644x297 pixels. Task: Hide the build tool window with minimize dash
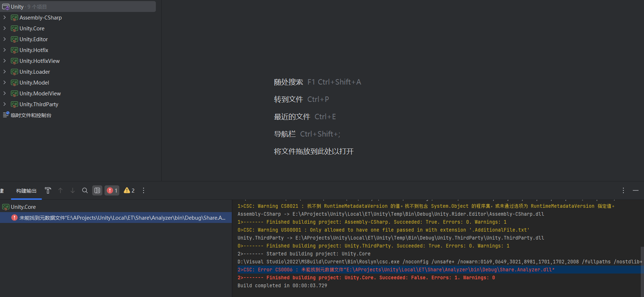pyautogui.click(x=636, y=190)
